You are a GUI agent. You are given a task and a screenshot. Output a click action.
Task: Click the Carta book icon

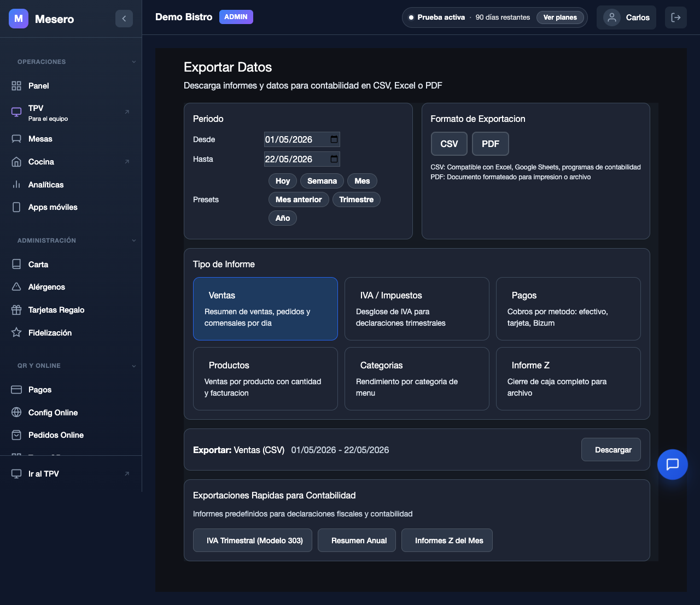coord(16,265)
